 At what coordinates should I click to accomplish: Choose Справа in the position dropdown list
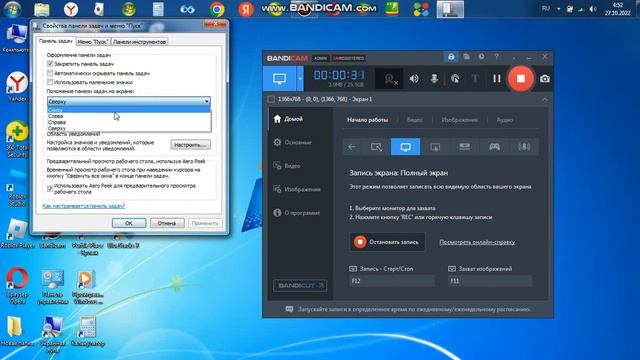[x=129, y=122]
